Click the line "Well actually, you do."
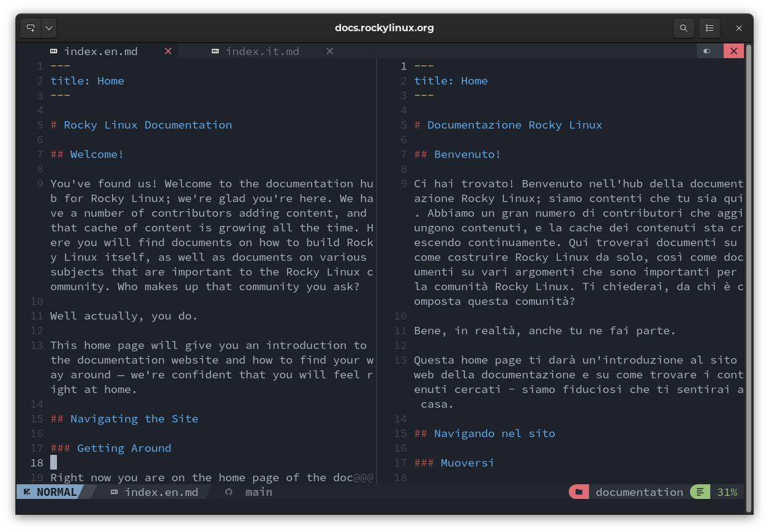The width and height of the screenshot is (769, 532). tap(124, 316)
